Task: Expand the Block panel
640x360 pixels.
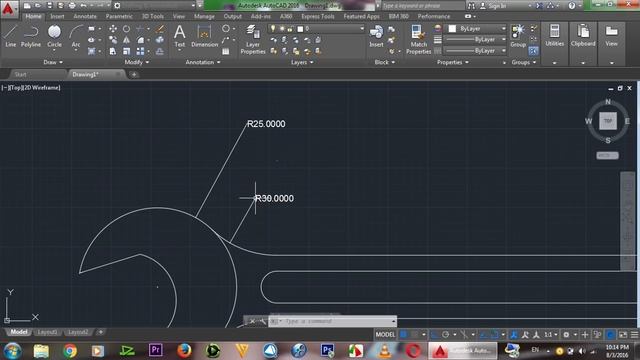Action: (x=384, y=62)
